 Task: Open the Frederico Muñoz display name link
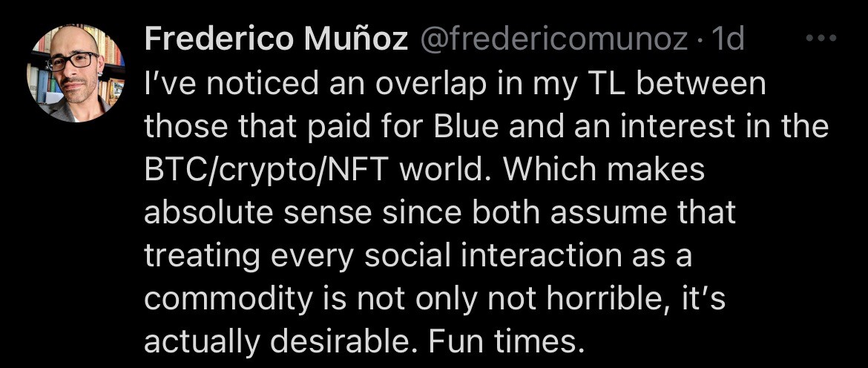(x=276, y=40)
